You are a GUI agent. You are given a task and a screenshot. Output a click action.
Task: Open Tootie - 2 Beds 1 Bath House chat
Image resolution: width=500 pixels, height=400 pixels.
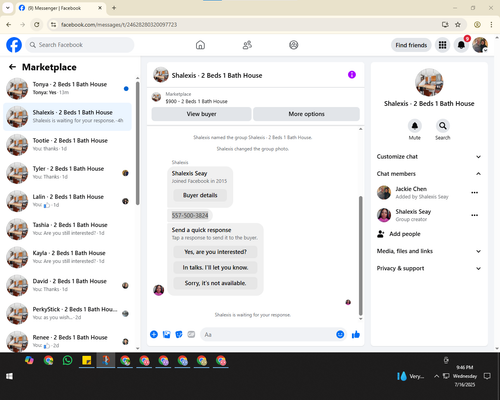click(x=67, y=145)
